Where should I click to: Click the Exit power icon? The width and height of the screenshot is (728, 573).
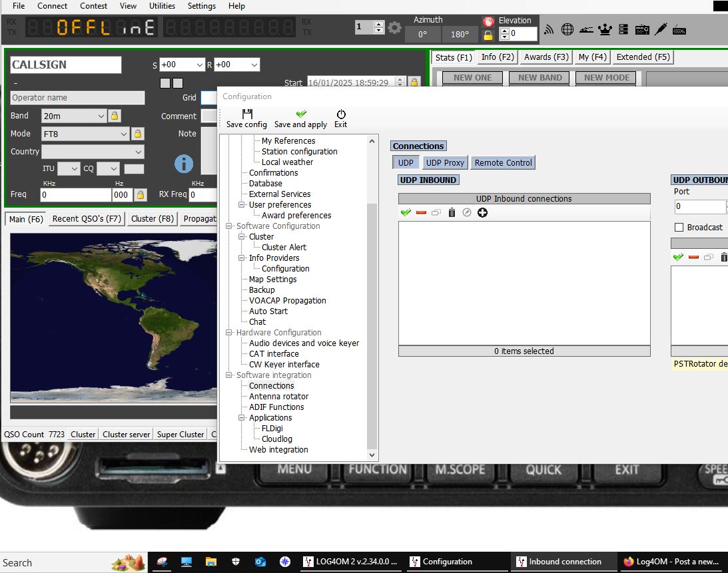pos(341,114)
